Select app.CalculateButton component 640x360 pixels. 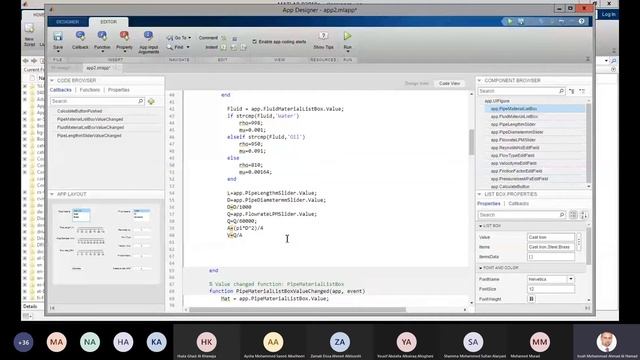click(x=510, y=187)
